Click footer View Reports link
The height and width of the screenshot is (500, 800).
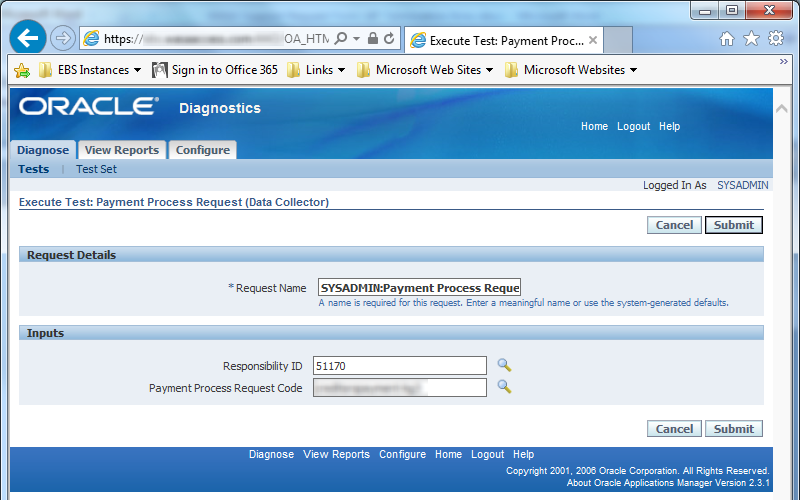click(x=336, y=454)
